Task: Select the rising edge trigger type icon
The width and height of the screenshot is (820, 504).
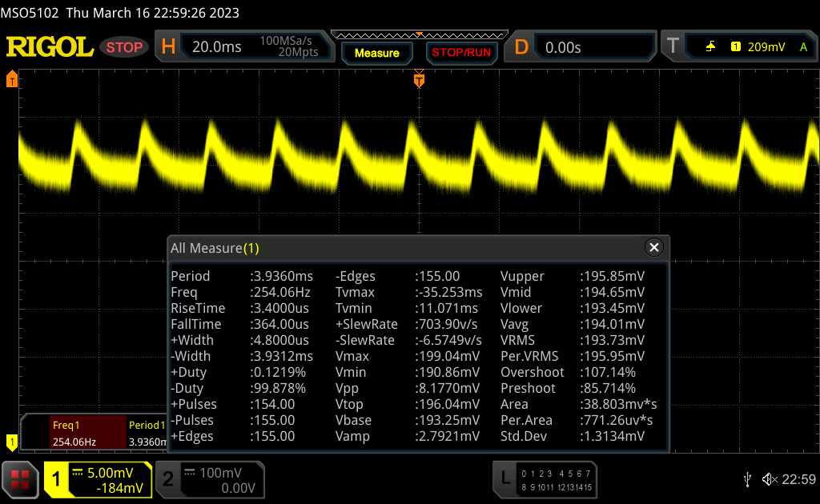Action: 710,47
